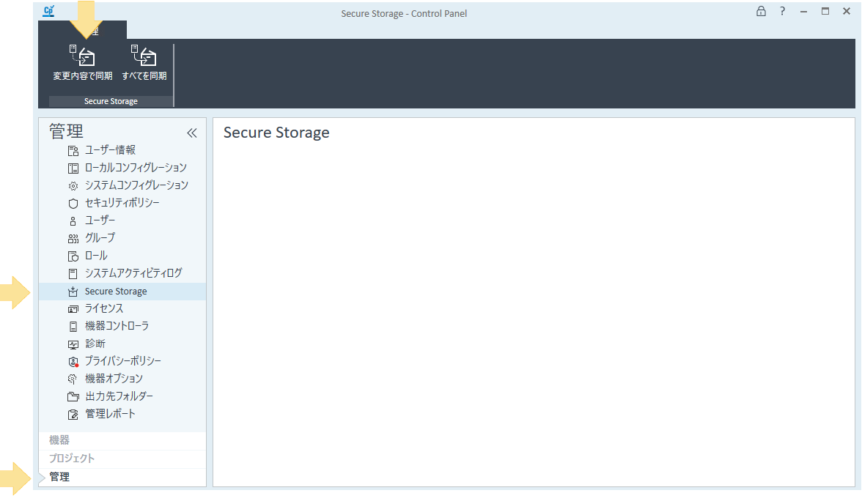This screenshot has height=504, width=862.
Task: Click the ローカルコンフィグレーション icon
Action: point(73,168)
